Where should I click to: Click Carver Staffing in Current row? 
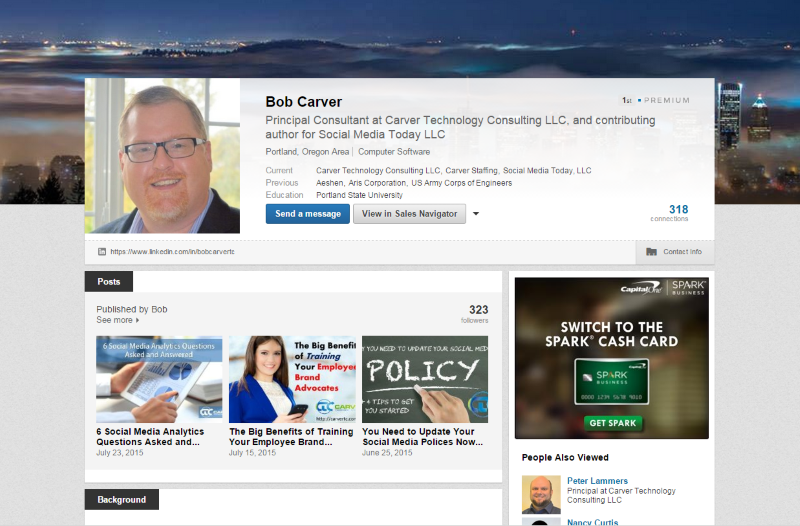click(471, 170)
